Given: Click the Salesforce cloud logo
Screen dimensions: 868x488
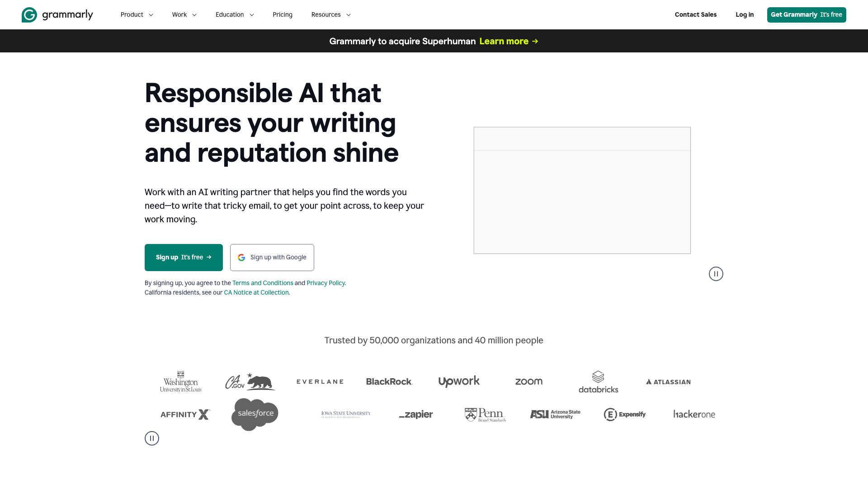Looking at the screenshot, I should tap(255, 414).
